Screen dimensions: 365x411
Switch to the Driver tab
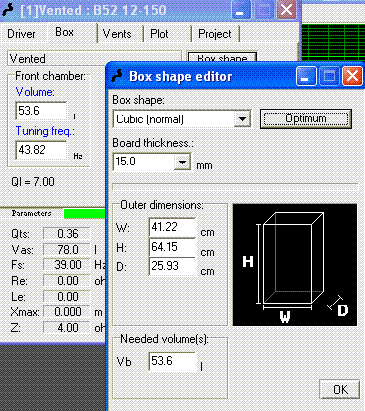point(21,34)
